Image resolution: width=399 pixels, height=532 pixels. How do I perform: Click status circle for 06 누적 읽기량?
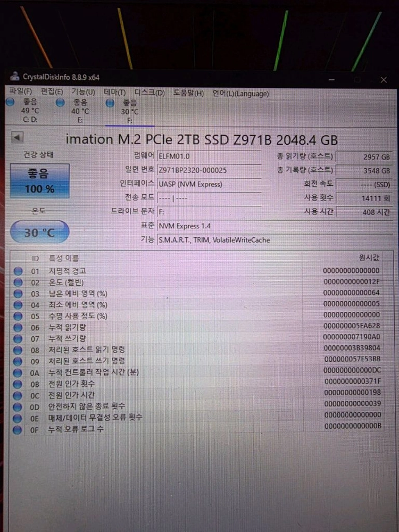pos(18,327)
